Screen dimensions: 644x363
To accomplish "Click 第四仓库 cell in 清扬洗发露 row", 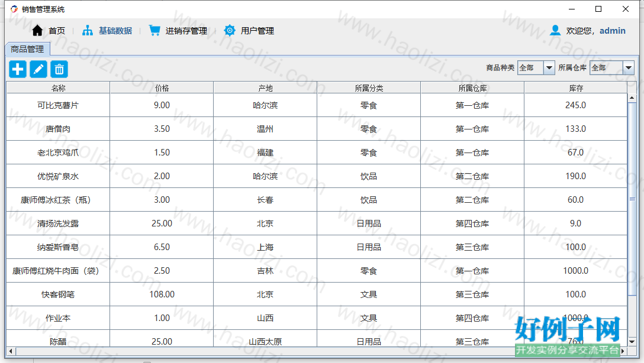I will pyautogui.click(x=472, y=223).
